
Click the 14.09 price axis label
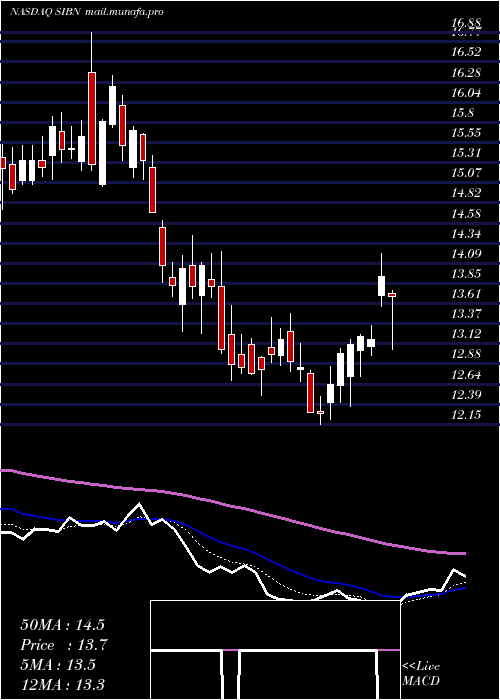coord(466,254)
